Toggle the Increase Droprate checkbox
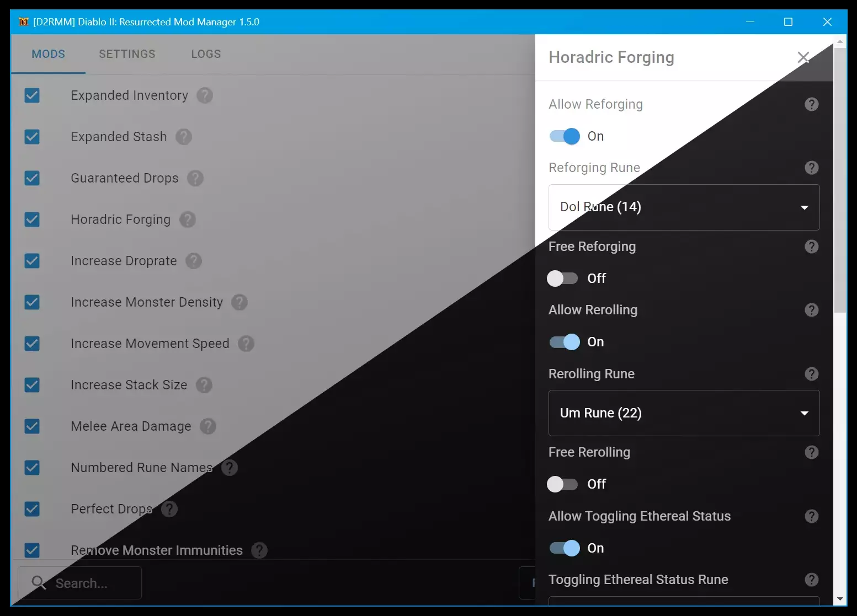The width and height of the screenshot is (857, 616). pyautogui.click(x=32, y=261)
